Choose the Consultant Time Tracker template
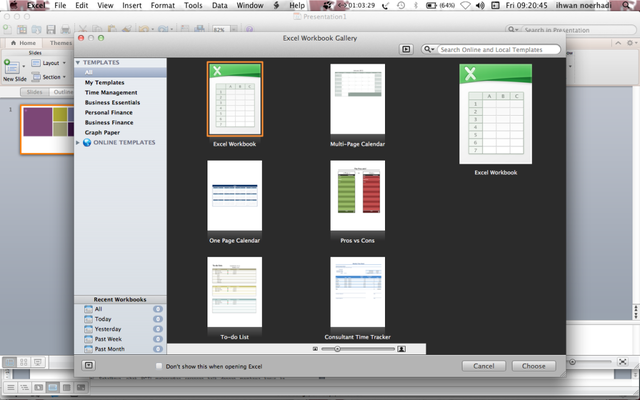The image size is (640, 400). pos(358,292)
